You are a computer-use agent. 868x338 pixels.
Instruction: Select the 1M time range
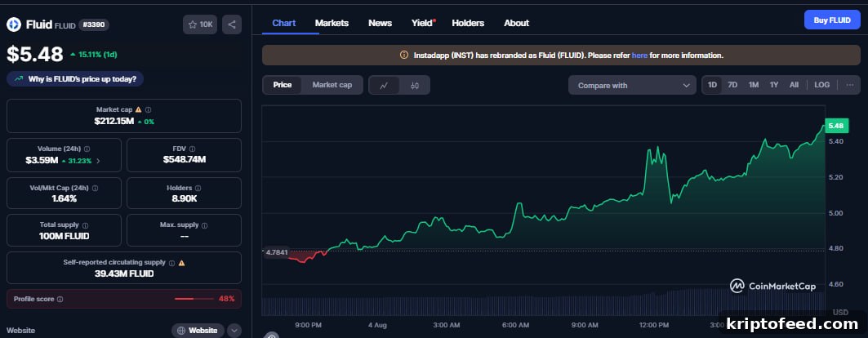(754, 85)
